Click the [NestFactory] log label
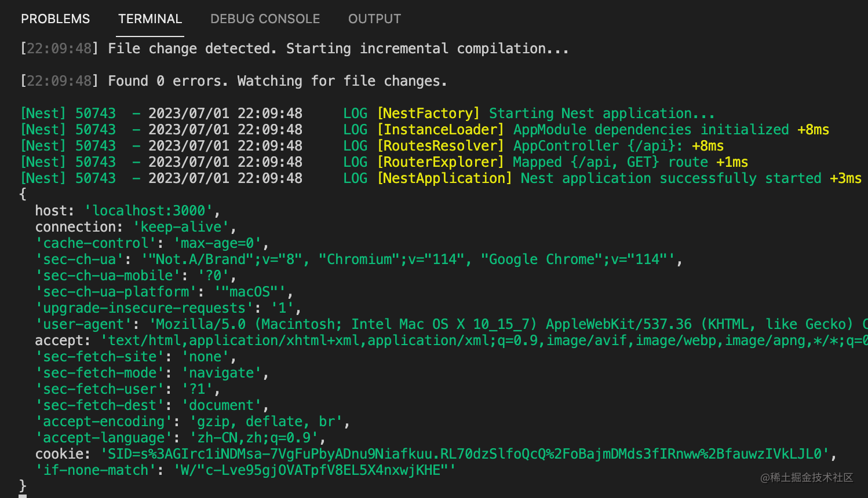The image size is (868, 498). tap(428, 113)
